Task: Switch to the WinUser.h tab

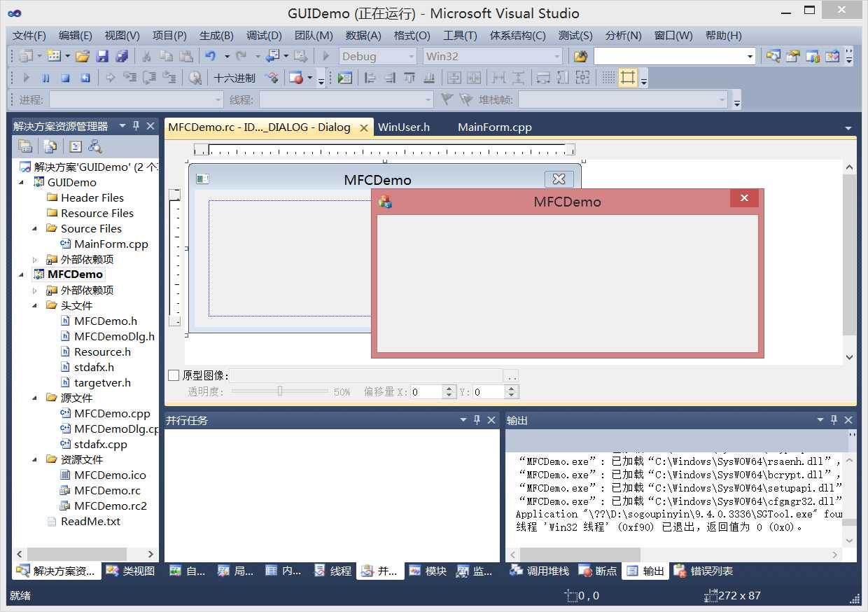Action: click(x=404, y=127)
